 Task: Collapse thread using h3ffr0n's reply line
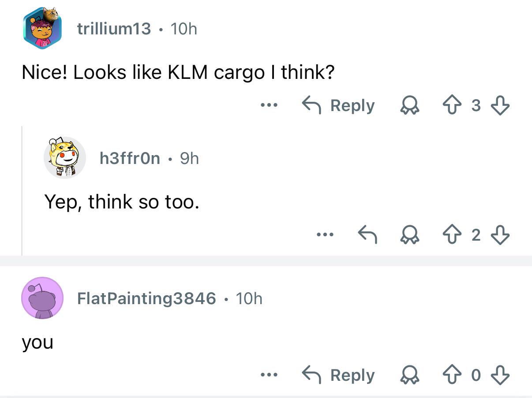[22, 190]
